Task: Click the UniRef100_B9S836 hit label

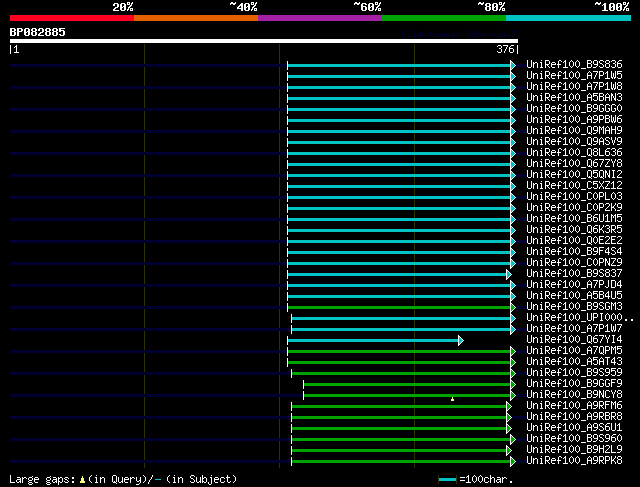Action: click(x=574, y=64)
